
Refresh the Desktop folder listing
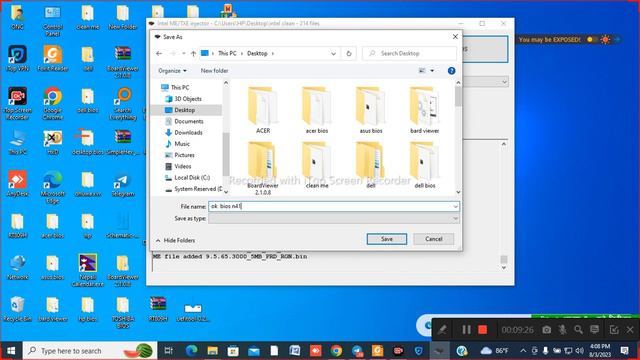[x=349, y=53]
